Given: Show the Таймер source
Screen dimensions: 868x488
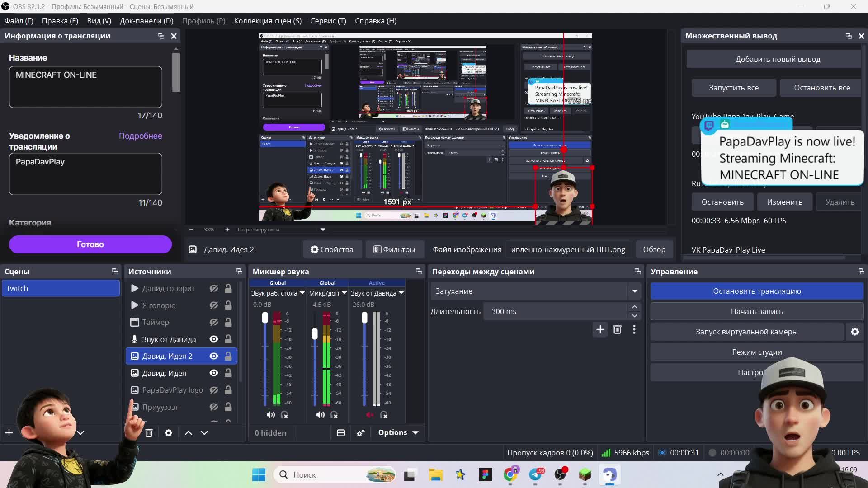Looking at the screenshot, I should [x=214, y=322].
